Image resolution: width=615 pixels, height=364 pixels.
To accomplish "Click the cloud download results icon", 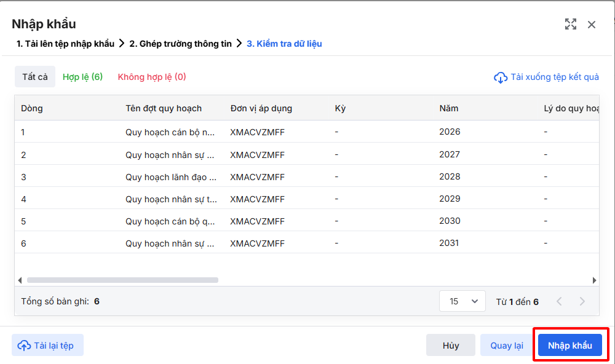I will coord(501,77).
